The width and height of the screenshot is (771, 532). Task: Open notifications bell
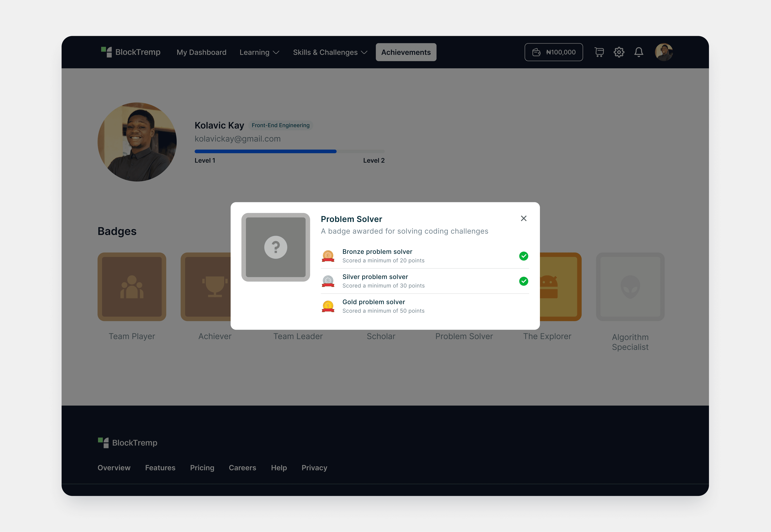639,52
